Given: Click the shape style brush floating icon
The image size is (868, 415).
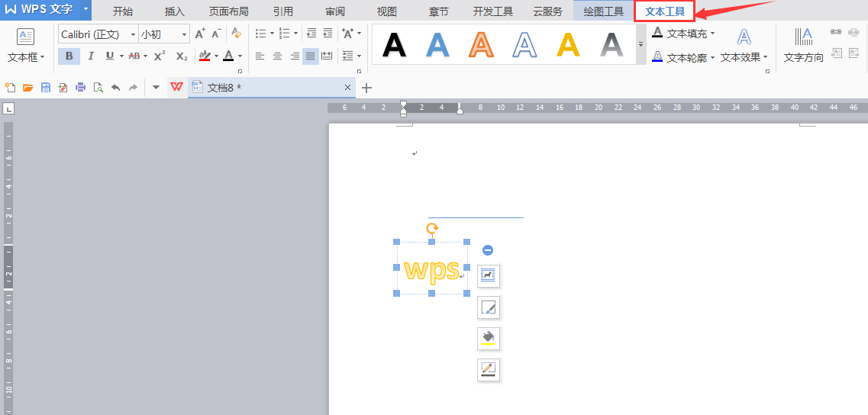Looking at the screenshot, I should pyautogui.click(x=489, y=307).
